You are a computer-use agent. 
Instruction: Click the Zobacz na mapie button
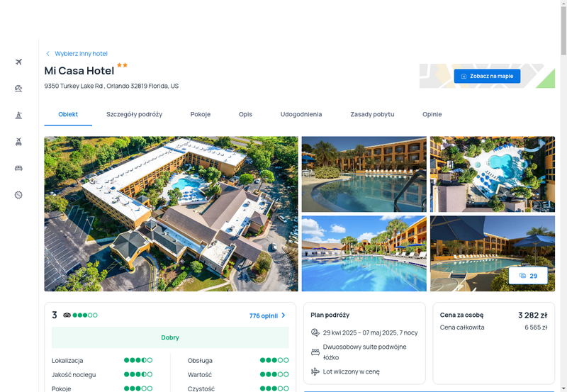pyautogui.click(x=487, y=77)
